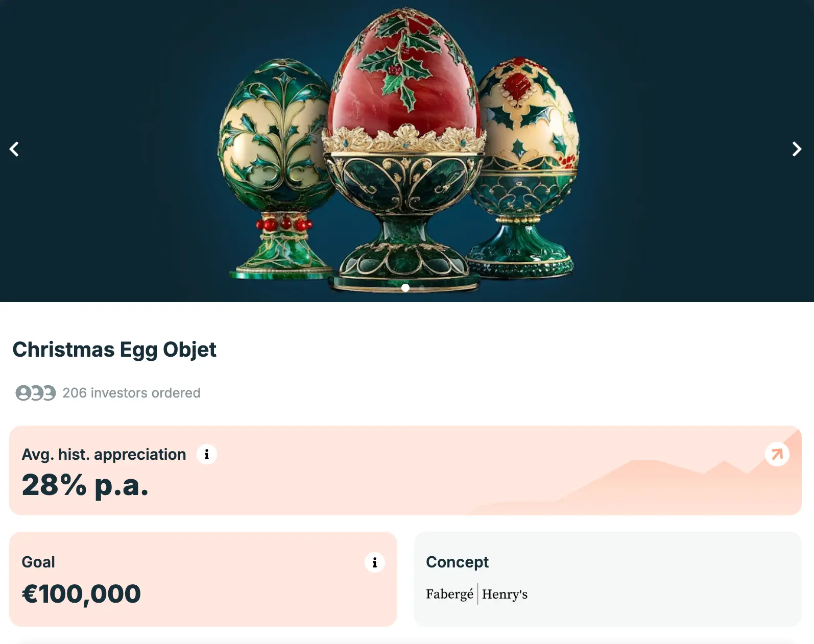Viewport: 814px width, 644px height.
Task: Advance to the next gallery slide
Action: (797, 149)
